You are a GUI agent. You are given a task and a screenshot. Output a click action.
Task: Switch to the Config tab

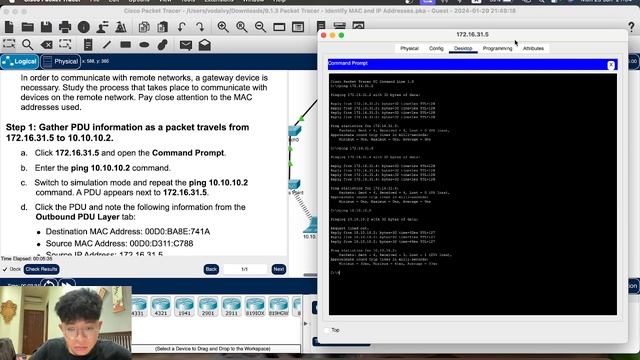pos(436,48)
